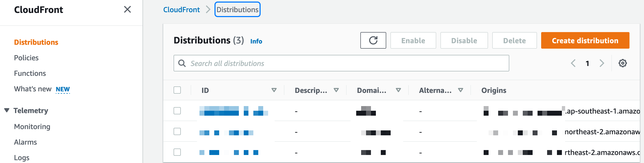Sort by Description column arrow

pyautogui.click(x=336, y=90)
